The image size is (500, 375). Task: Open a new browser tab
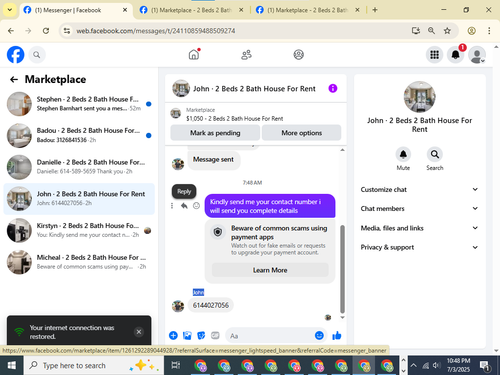point(375,10)
